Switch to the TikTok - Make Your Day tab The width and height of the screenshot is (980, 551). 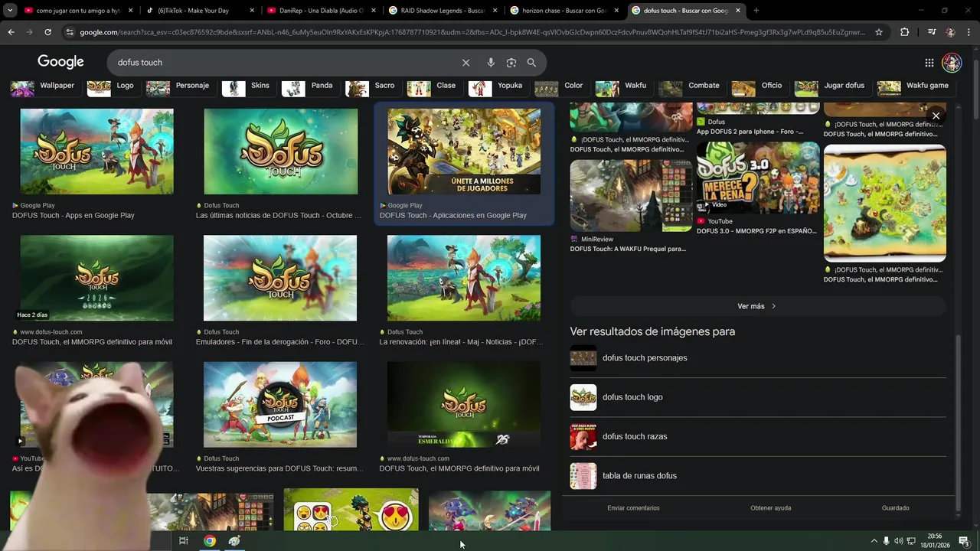[199, 11]
